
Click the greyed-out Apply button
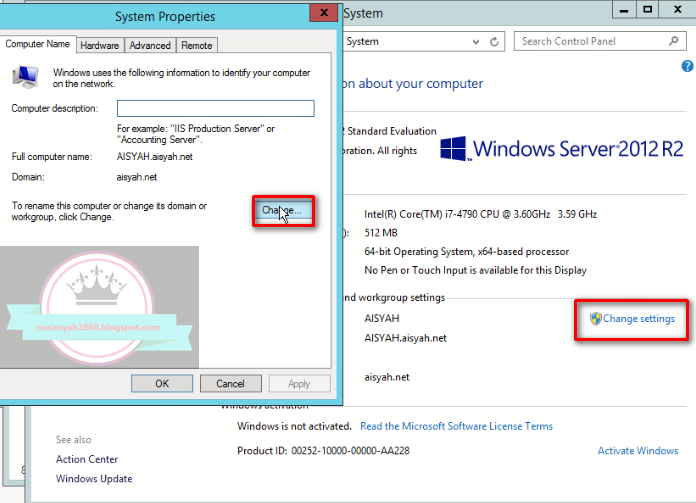pos(299,383)
